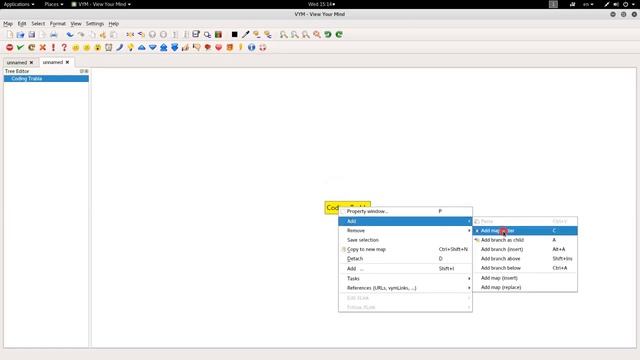
Task: Click the find magnifier toolbar icon
Action: click(x=207, y=35)
